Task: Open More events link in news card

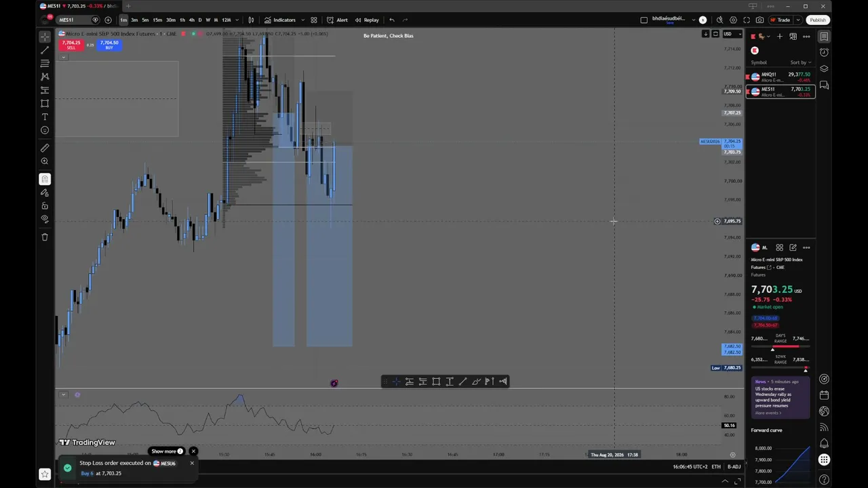Action: click(x=768, y=413)
